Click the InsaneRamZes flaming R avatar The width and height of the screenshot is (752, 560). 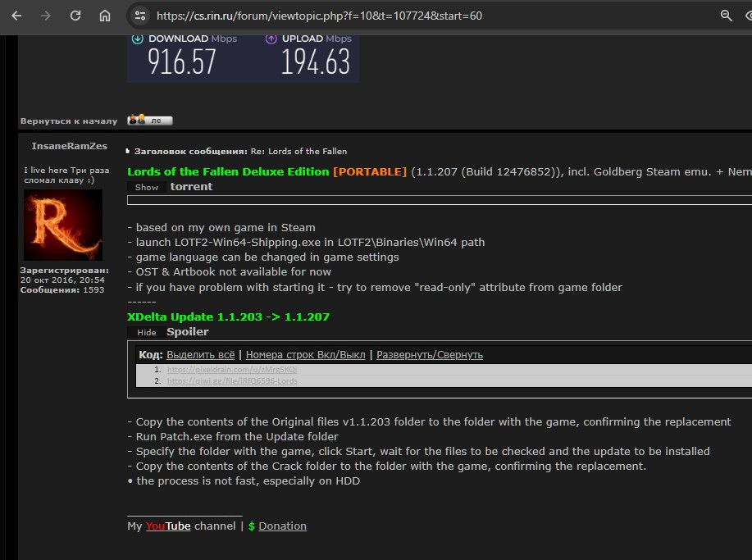[x=63, y=225]
